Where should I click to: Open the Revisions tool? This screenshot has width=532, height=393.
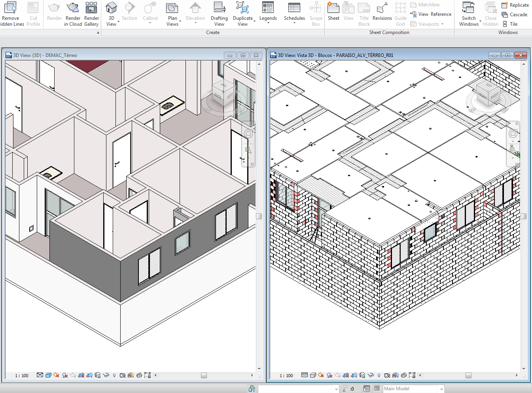point(382,11)
